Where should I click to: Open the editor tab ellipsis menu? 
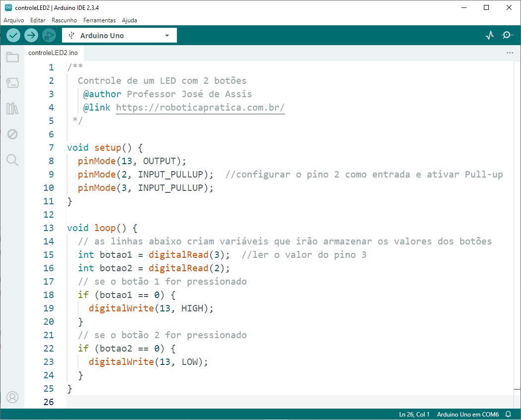(x=510, y=53)
